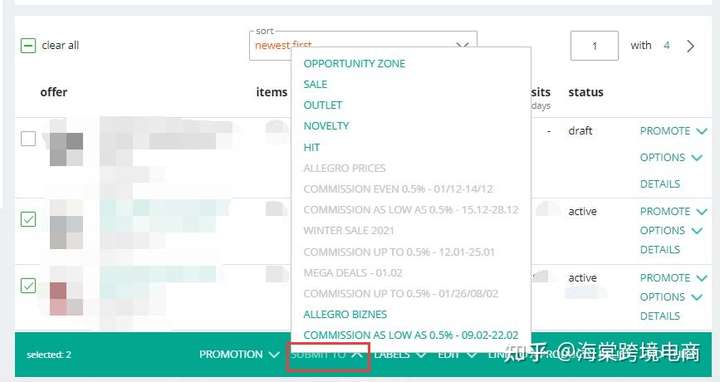This screenshot has width=720, height=382.
Task: Collapse the SUBMIT TO dropdown
Action: pyautogui.click(x=327, y=354)
